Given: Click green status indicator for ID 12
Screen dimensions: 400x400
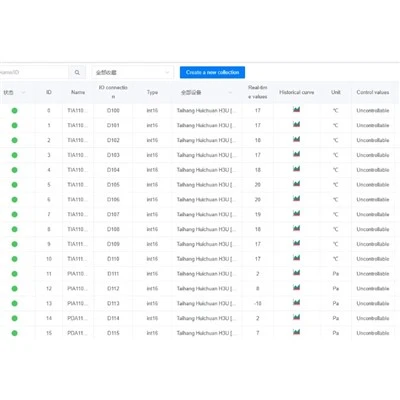Looking at the screenshot, I should tap(14, 289).
